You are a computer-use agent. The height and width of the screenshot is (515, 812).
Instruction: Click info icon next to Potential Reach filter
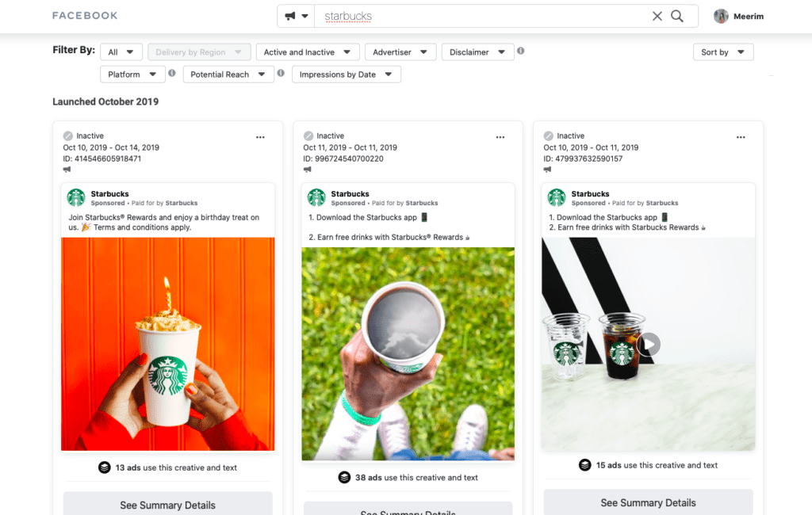tap(281, 73)
